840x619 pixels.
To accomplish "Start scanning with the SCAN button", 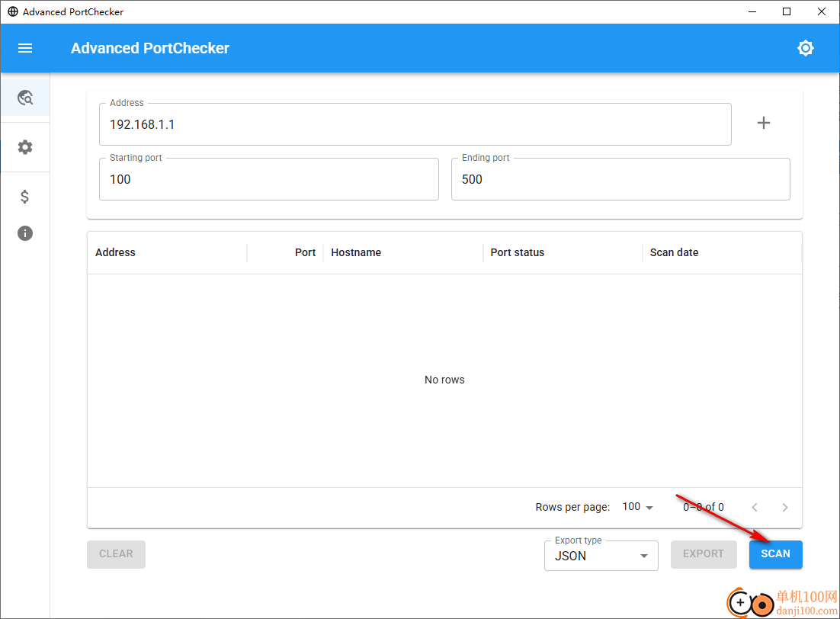I will 776,554.
